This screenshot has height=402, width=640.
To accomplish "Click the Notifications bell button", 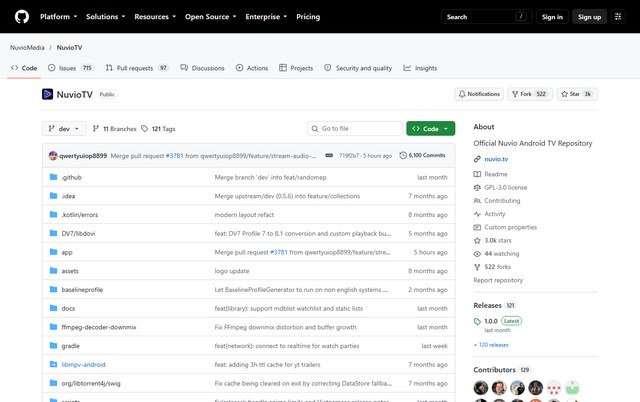I will (x=479, y=94).
